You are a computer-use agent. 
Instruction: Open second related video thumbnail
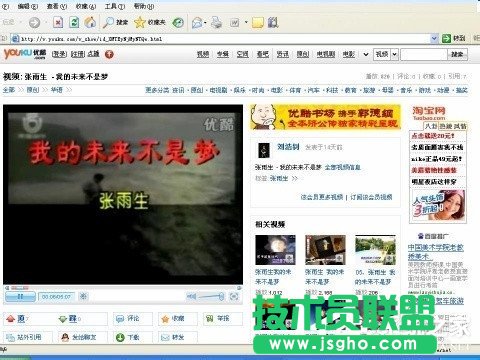(325, 250)
